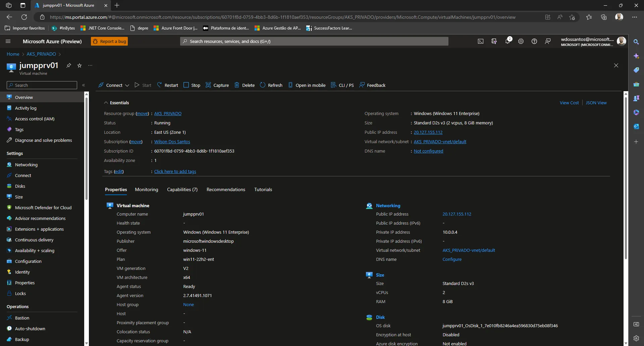Open the Help question mark icon
Image resolution: width=644 pixels, height=346 pixels.
[x=534, y=41]
